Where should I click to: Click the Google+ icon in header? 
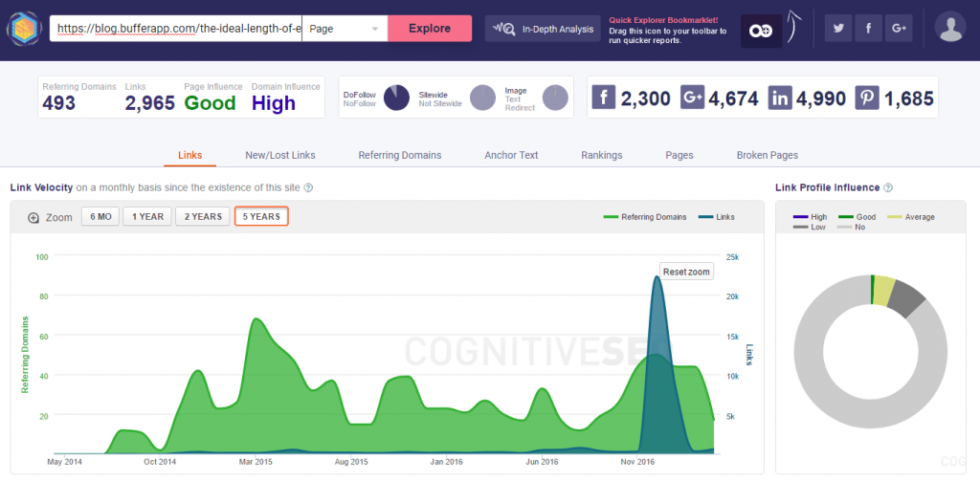coord(898,29)
